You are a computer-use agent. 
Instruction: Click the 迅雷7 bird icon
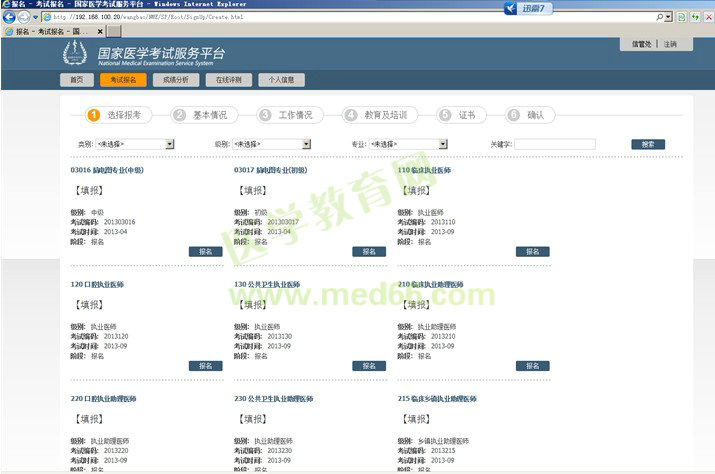pos(515,9)
